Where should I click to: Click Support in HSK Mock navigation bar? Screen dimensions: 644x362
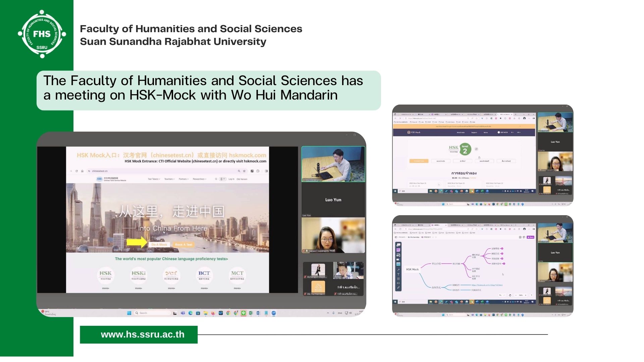[x=474, y=132]
